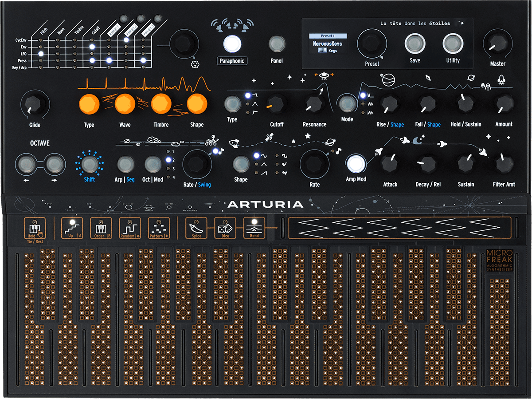This screenshot has height=399, width=532.
Task: Enable the Shift function
Action: click(90, 164)
